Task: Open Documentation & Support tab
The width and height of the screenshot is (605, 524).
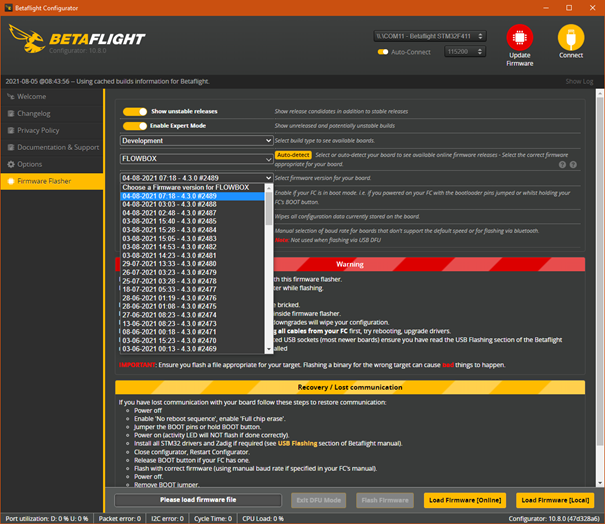Action: pos(52,147)
